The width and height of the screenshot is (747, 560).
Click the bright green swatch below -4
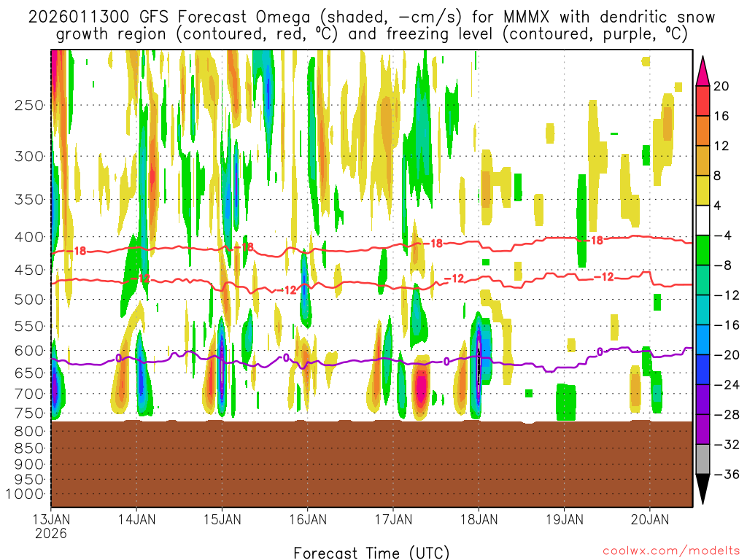pos(703,250)
